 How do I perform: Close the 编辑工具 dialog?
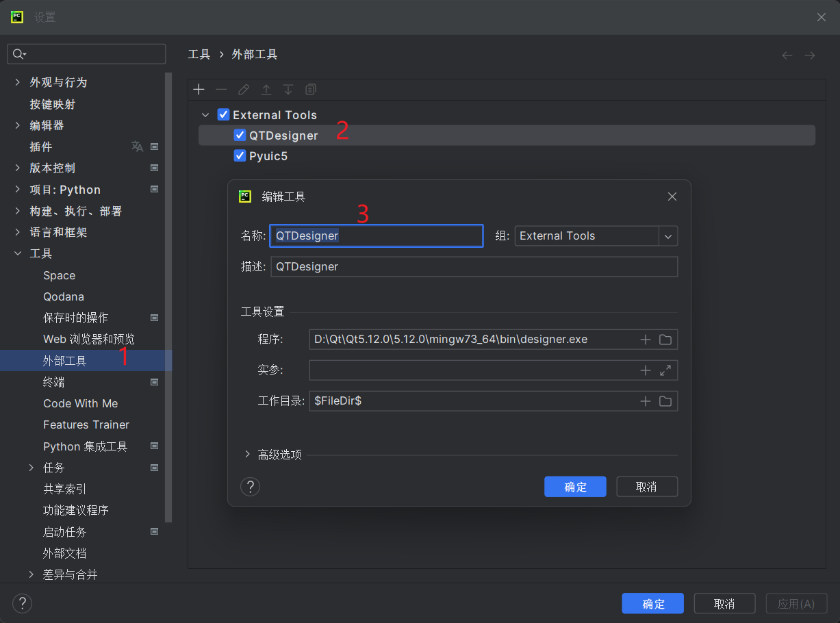(672, 196)
